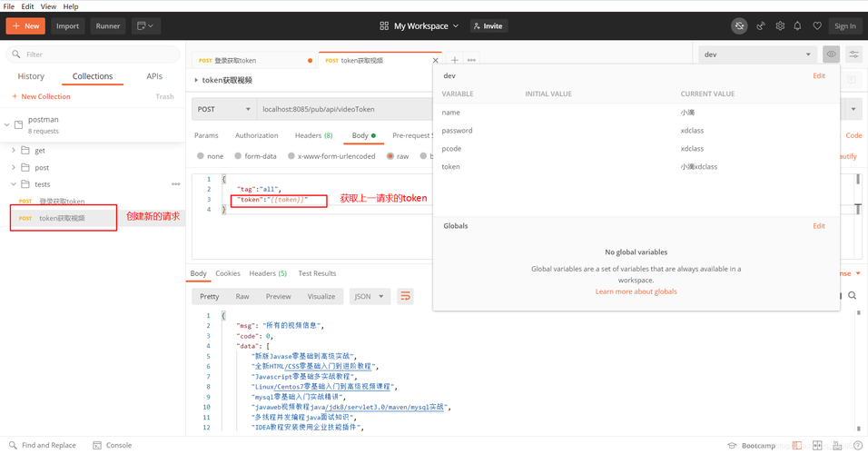Edit the dev environment variables

point(819,76)
